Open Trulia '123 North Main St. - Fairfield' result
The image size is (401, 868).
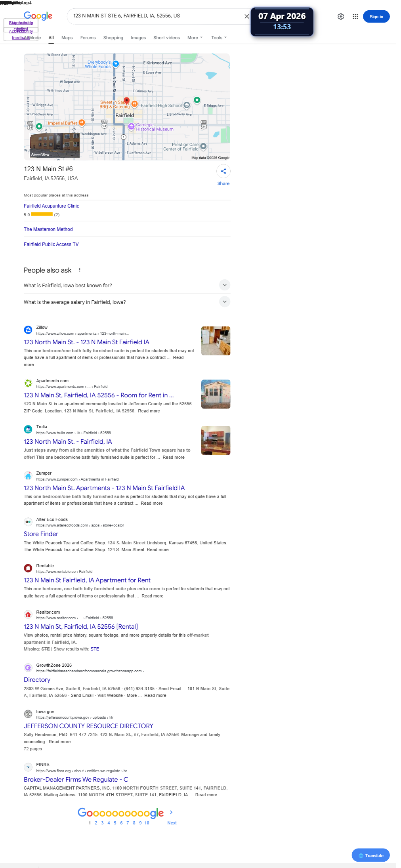point(68,441)
